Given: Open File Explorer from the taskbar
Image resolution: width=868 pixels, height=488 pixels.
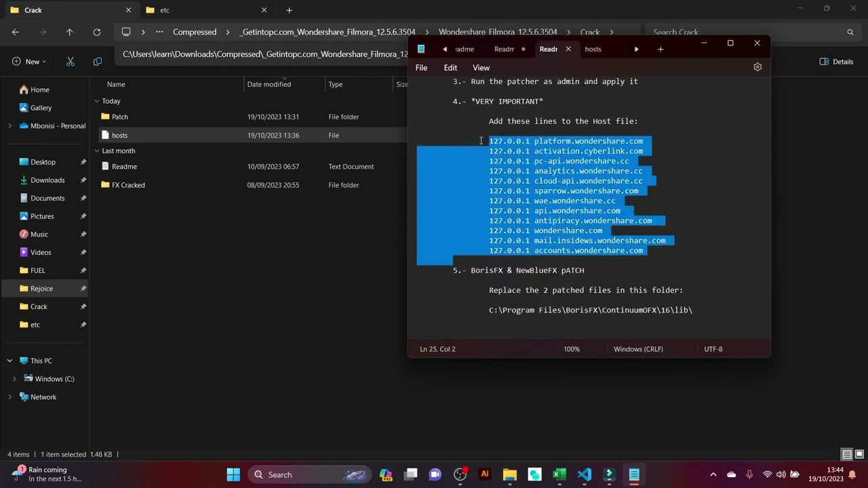Looking at the screenshot, I should click(x=509, y=474).
